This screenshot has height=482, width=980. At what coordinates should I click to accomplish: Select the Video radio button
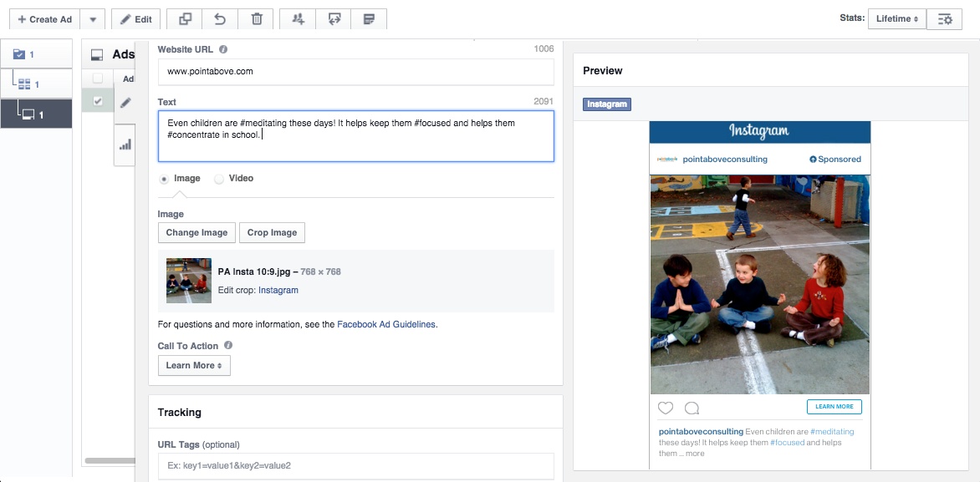218,178
